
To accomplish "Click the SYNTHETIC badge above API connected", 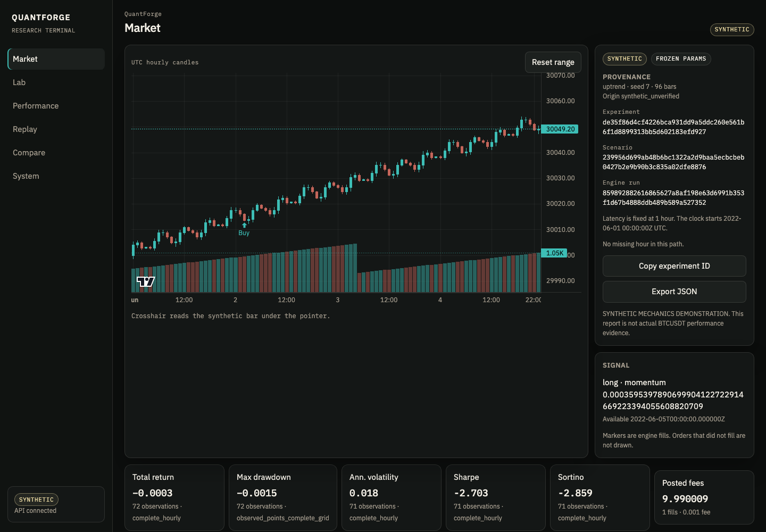I will click(x=36, y=500).
